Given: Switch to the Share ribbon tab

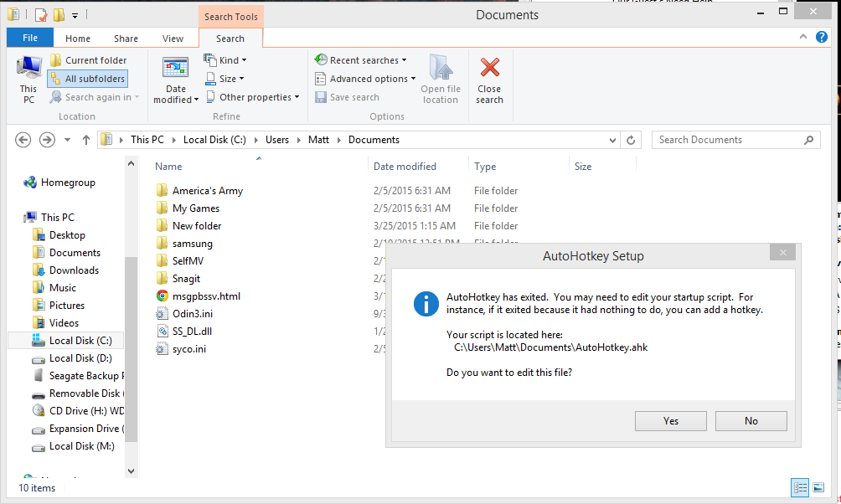Looking at the screenshot, I should tap(126, 39).
